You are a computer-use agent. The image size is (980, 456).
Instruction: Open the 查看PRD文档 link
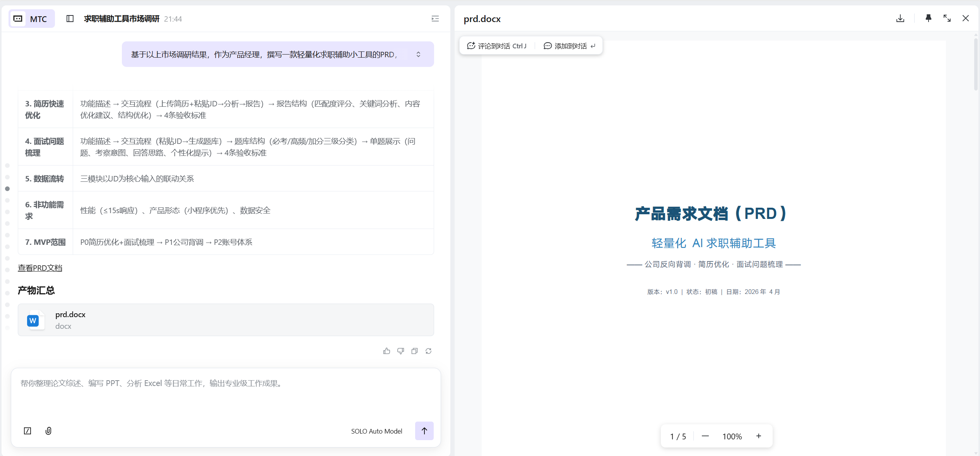pos(40,268)
